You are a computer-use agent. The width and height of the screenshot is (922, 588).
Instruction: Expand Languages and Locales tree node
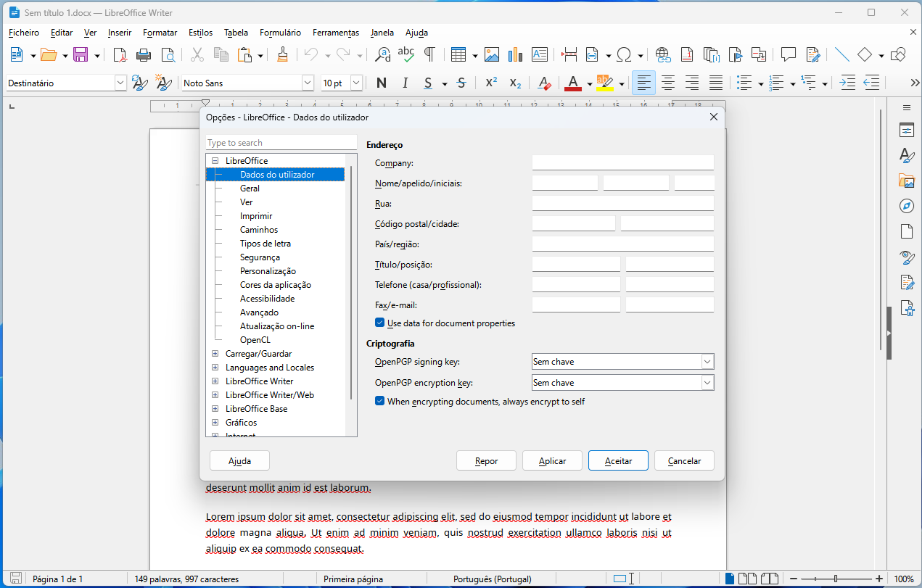pos(215,368)
